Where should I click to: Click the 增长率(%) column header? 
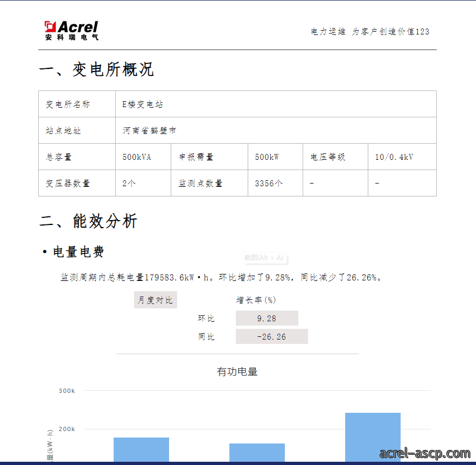[256, 300]
